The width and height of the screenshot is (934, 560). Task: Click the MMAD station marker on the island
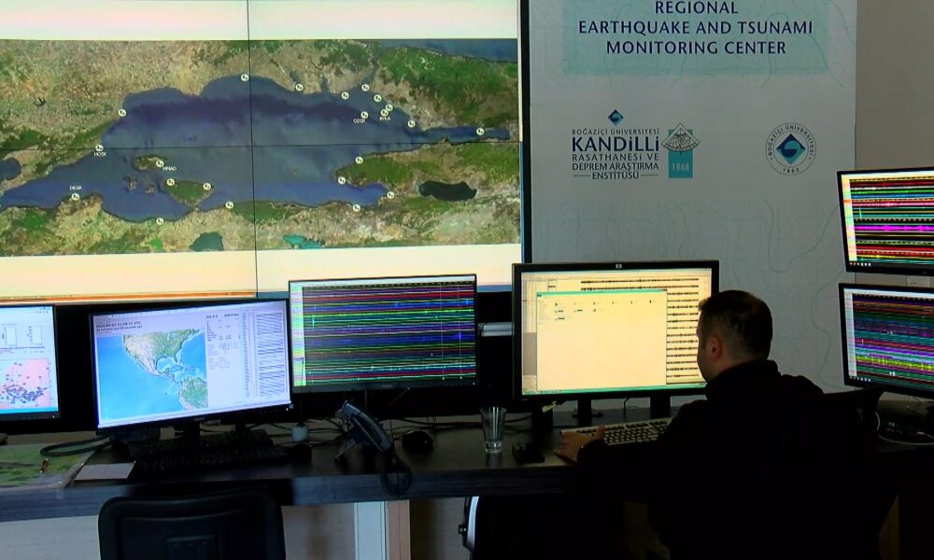[160, 164]
